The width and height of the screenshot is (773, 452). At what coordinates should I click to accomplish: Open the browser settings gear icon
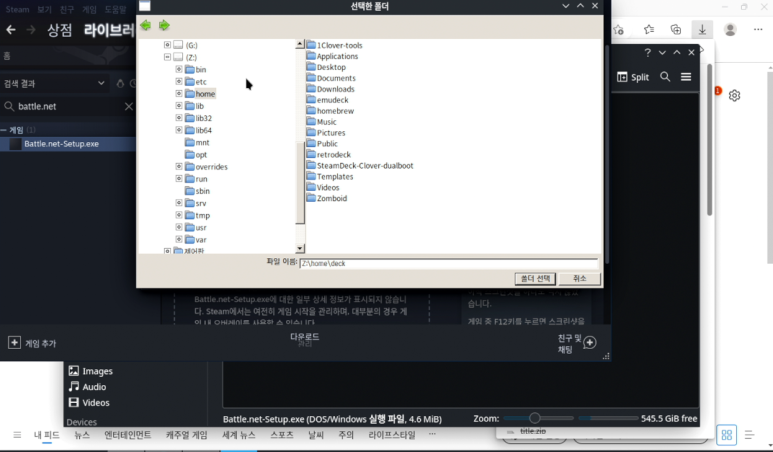735,96
